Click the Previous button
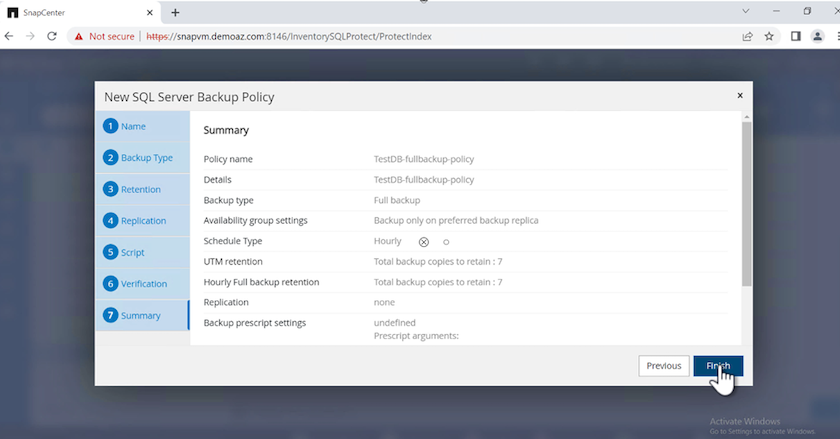This screenshot has width=840, height=439. tap(664, 366)
